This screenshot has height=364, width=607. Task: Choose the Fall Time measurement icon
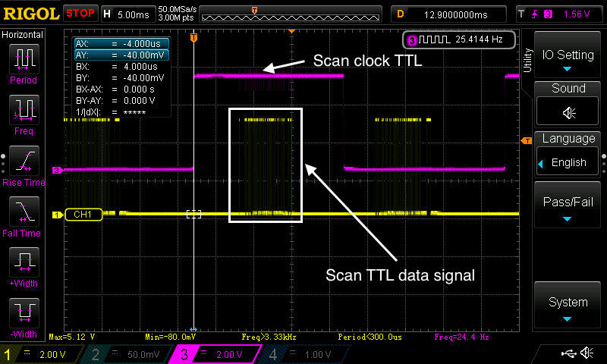click(22, 214)
